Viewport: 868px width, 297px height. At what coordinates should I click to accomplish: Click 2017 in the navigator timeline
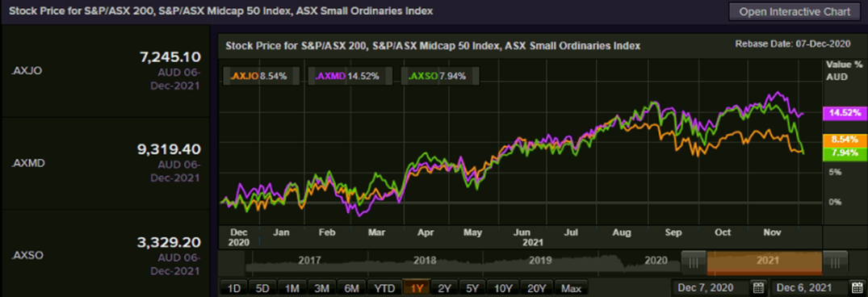309,260
